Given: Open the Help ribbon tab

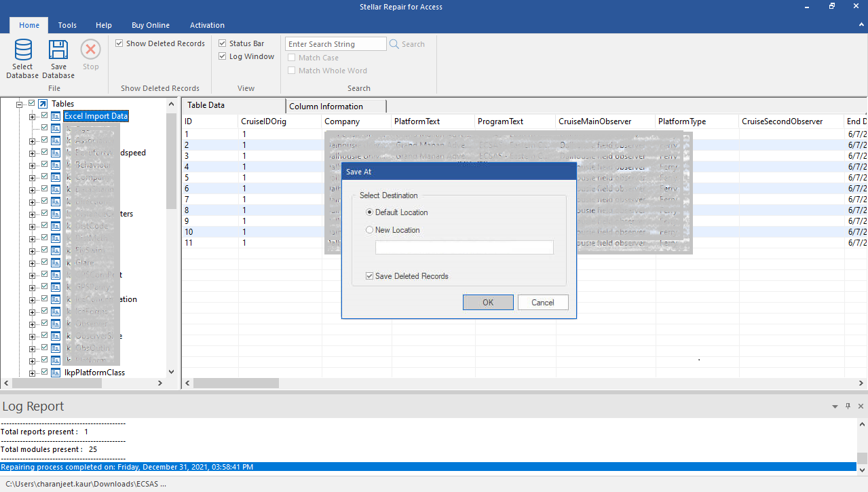Looking at the screenshot, I should 104,25.
